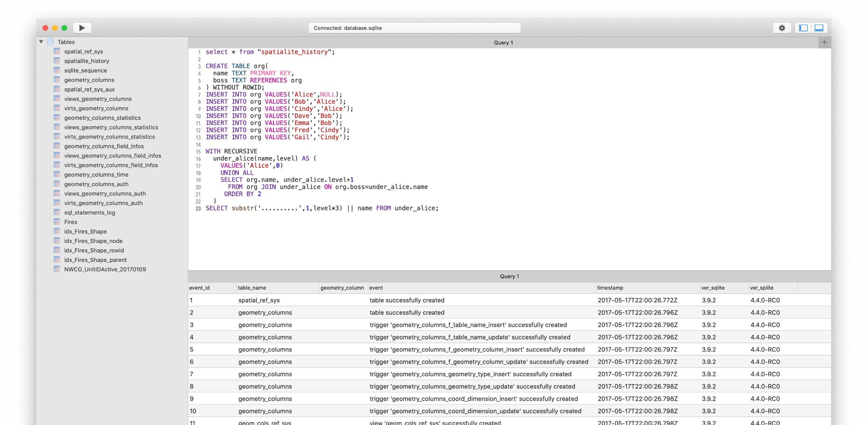Select views_geometry_columns in the table list
This screenshot has height=425, width=868.
click(98, 99)
